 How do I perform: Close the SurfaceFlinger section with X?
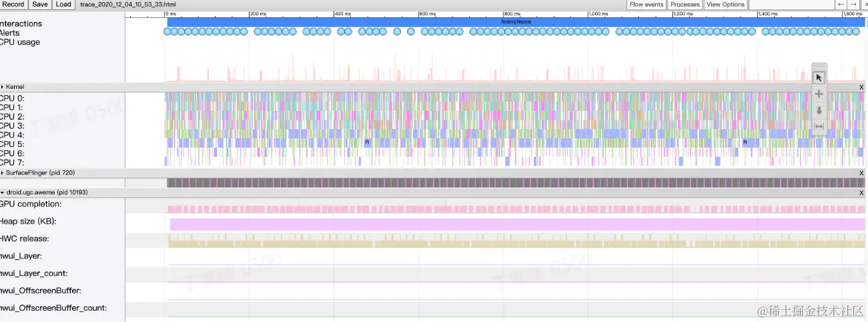(861, 173)
